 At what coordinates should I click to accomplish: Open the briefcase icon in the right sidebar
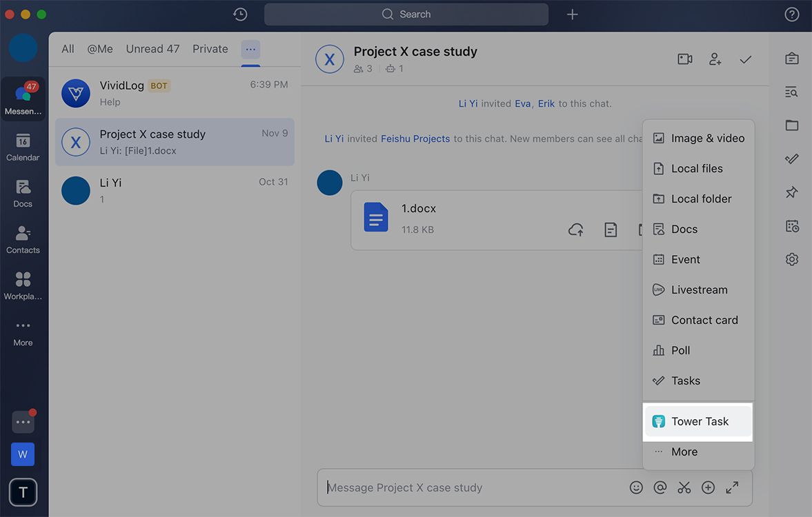791,59
